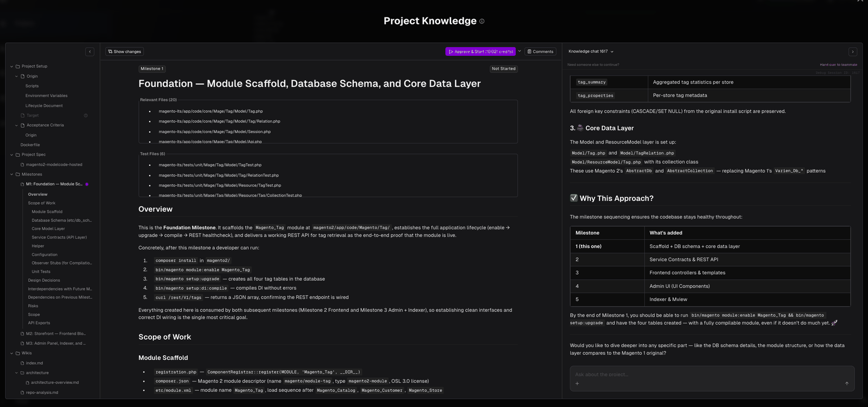Go to Service Contracts (API Layer) item
This screenshot has height=407, width=868.
pyautogui.click(x=59, y=237)
